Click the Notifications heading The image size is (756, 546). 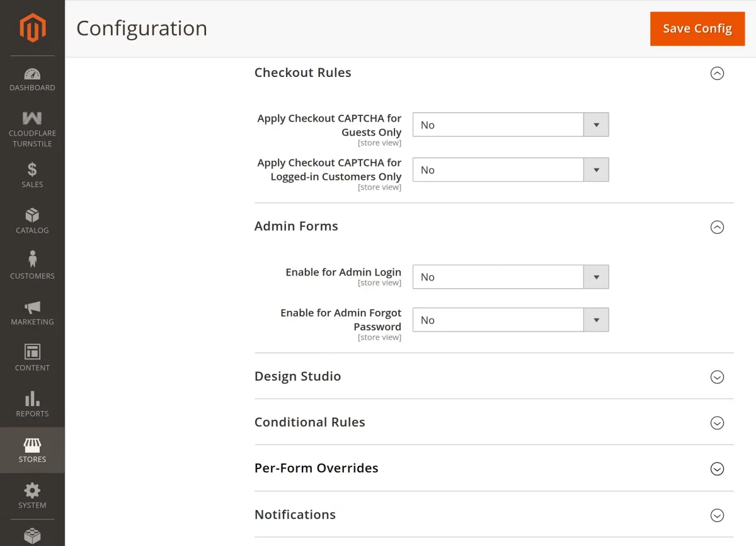[x=295, y=514]
